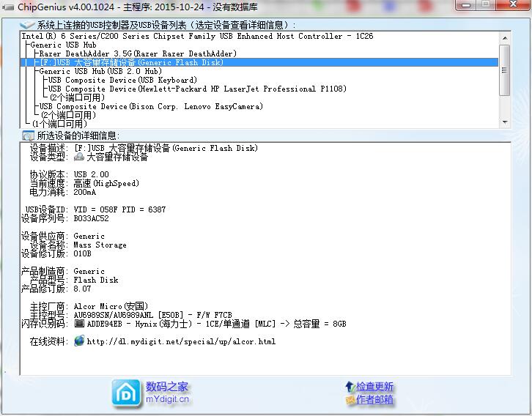Click the USB device list header icon
This screenshot has width=532, height=416.
point(27,25)
